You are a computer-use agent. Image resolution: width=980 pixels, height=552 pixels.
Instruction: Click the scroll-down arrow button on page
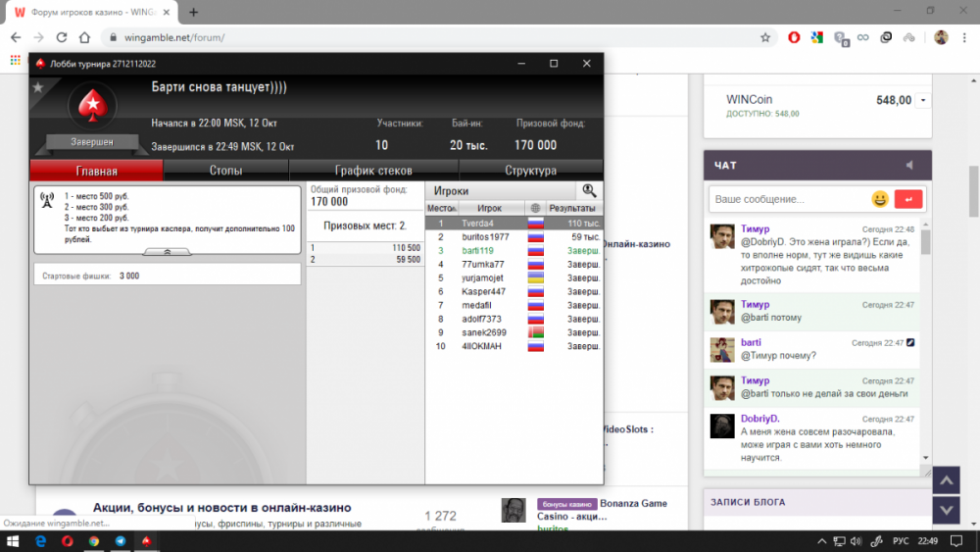click(946, 509)
